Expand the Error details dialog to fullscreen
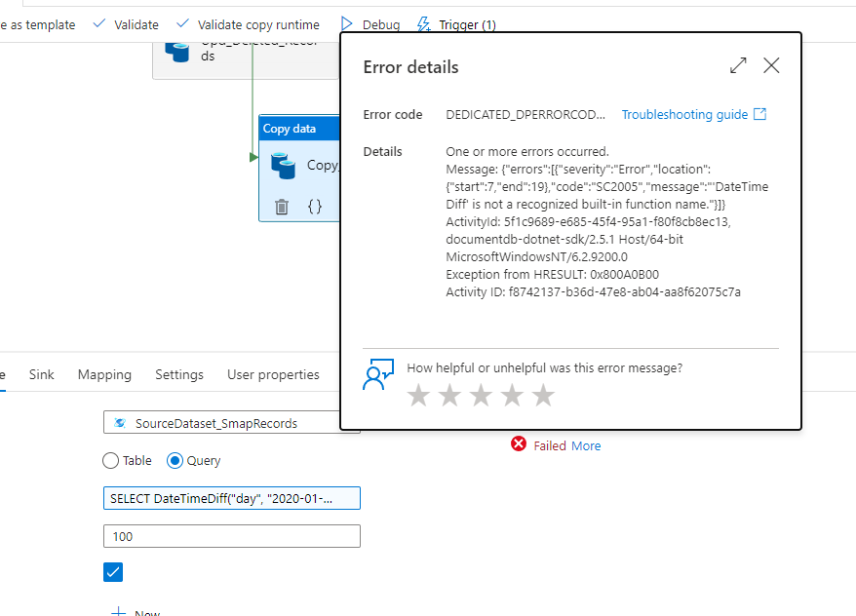This screenshot has height=616, width=856. tap(738, 65)
